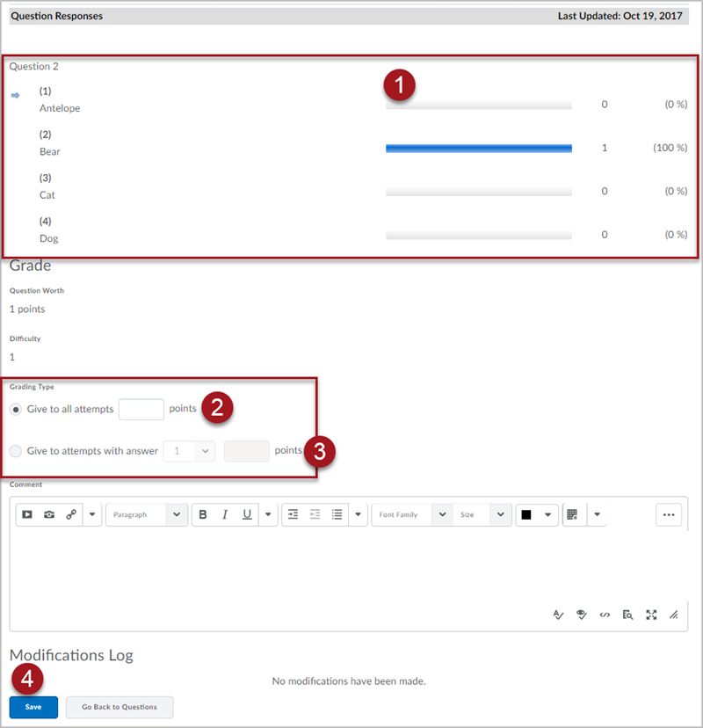Image resolution: width=703 pixels, height=728 pixels.
Task: Click editor resize handle icon
Action: (x=674, y=615)
